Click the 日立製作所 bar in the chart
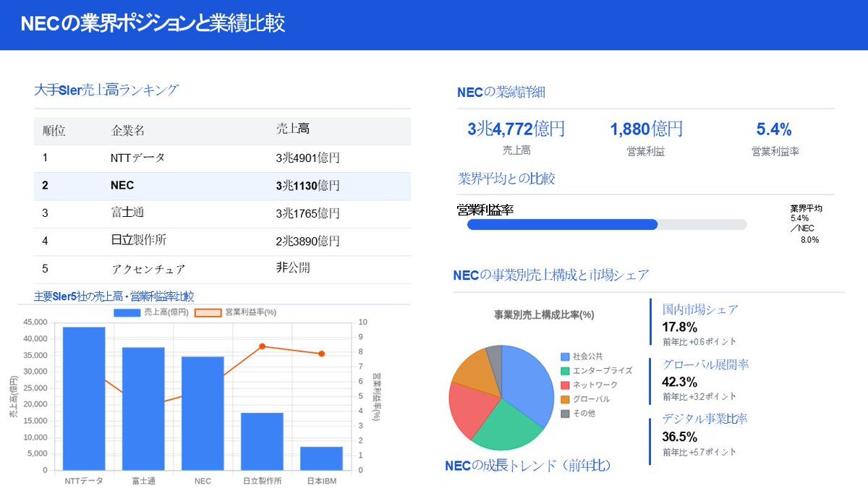Viewport: 868px width, 488px height. (x=262, y=441)
